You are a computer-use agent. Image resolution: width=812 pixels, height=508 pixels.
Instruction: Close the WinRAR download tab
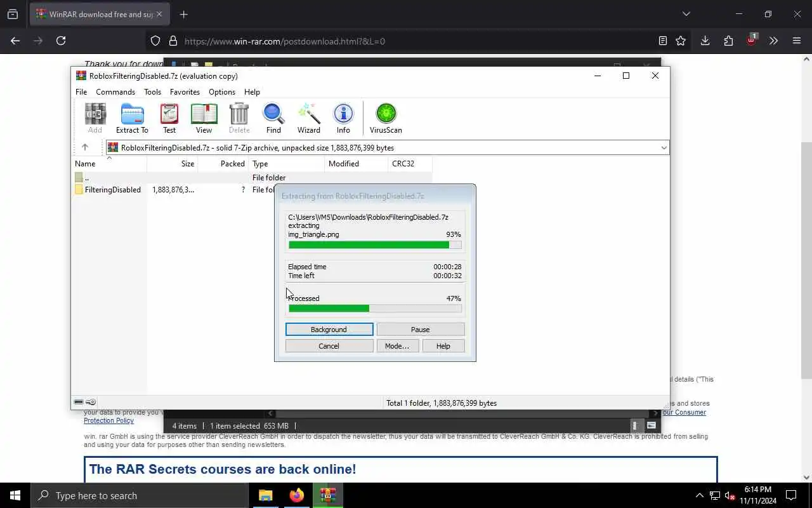pyautogui.click(x=159, y=14)
